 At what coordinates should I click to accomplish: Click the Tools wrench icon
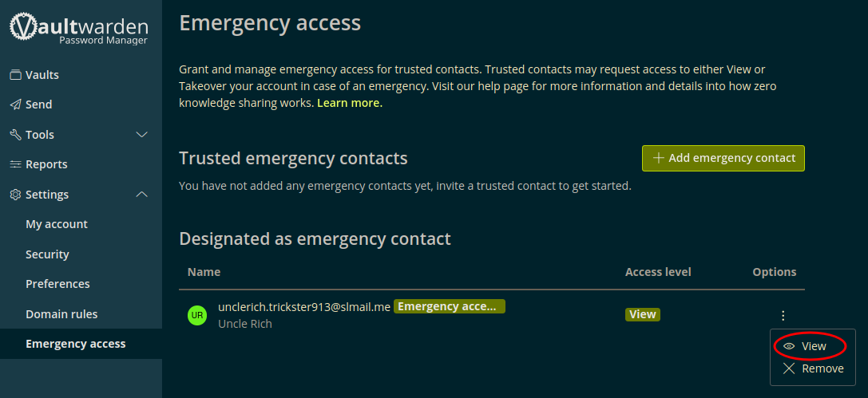15,134
